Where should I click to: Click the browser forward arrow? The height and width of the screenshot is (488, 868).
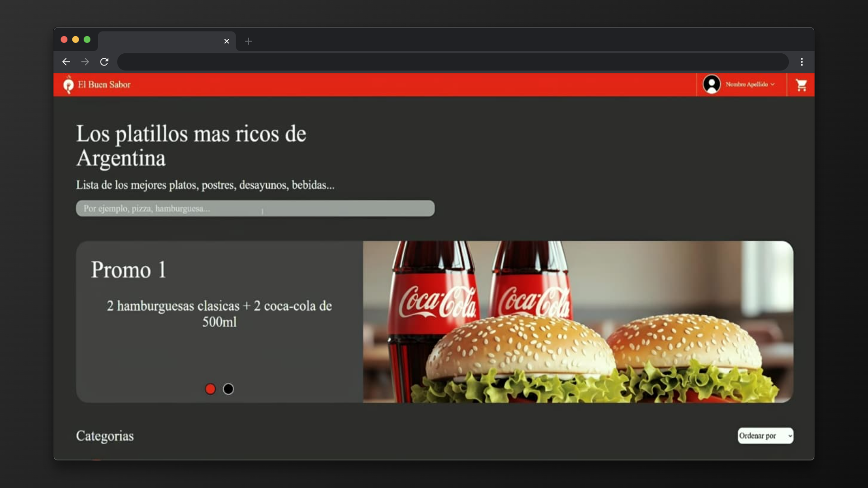click(85, 62)
